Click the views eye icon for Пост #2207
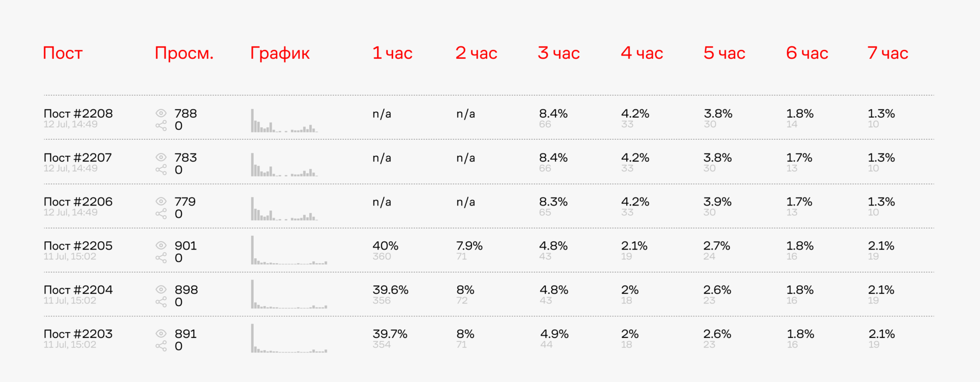This screenshot has width=980, height=382. [161, 157]
